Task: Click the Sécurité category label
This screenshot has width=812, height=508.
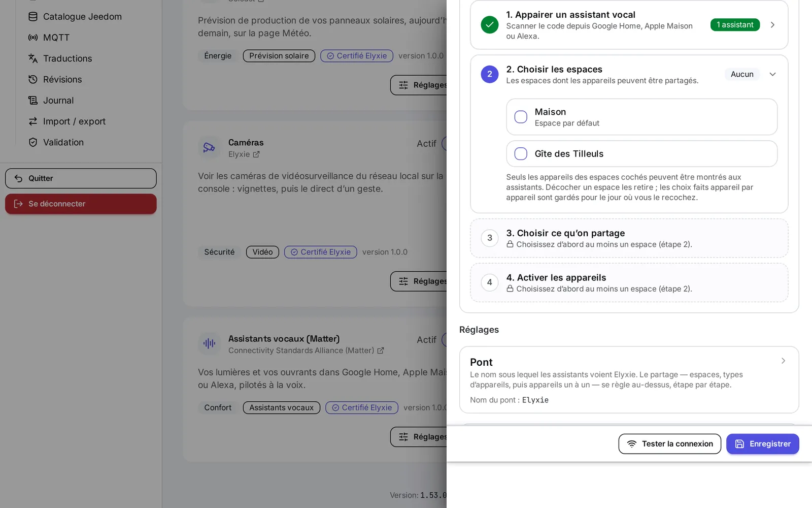Action: (x=219, y=252)
